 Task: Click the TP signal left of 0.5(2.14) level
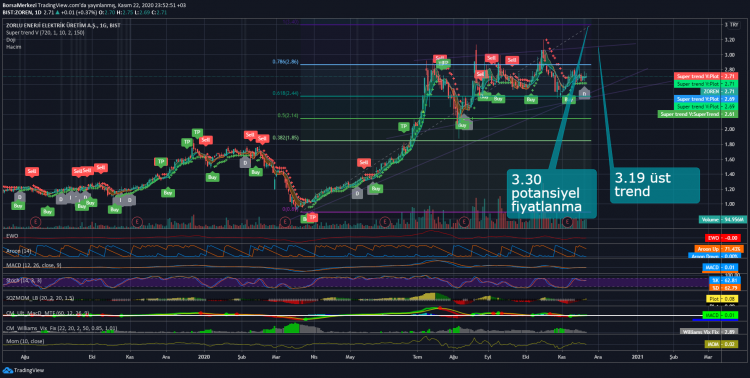404,126
